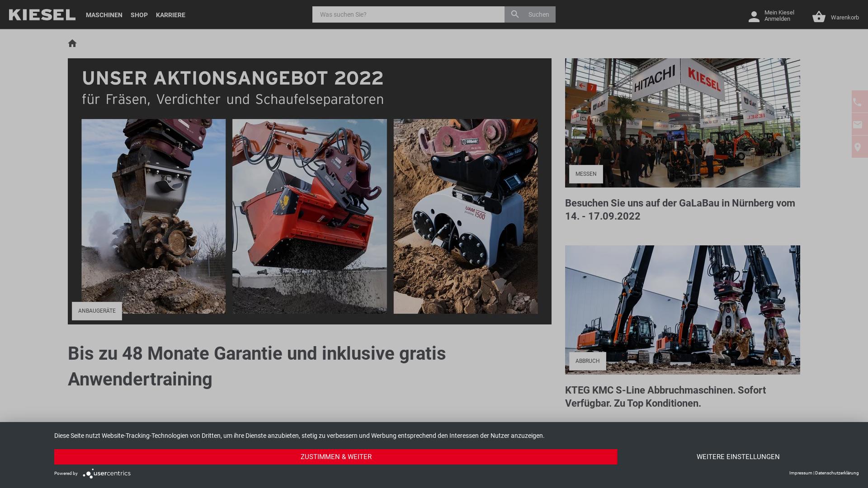Open the Datenschutzerklärung link
The height and width of the screenshot is (488, 868).
pos(837,473)
